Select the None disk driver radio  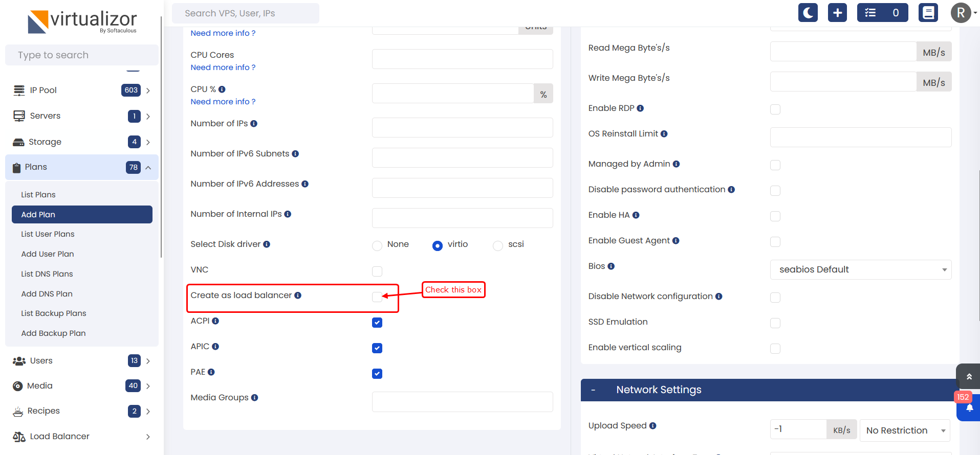(377, 246)
